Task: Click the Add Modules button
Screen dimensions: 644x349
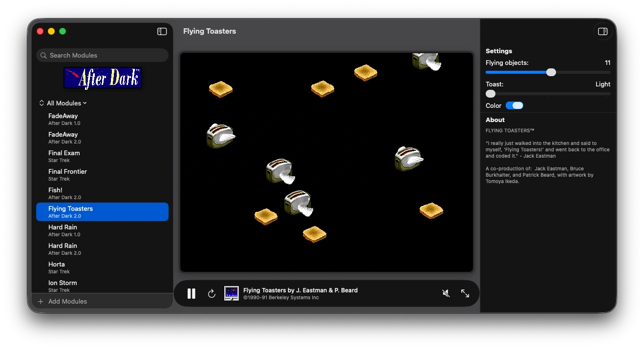Action: (x=63, y=302)
